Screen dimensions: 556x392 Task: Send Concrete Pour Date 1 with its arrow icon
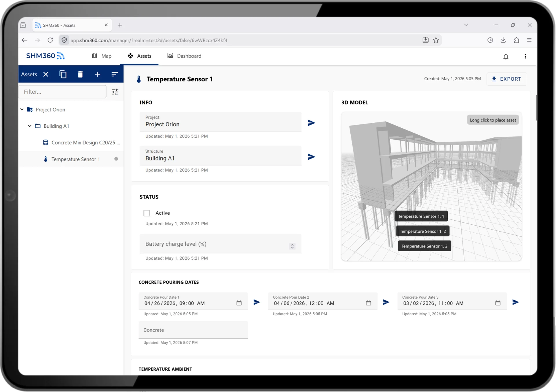click(257, 302)
